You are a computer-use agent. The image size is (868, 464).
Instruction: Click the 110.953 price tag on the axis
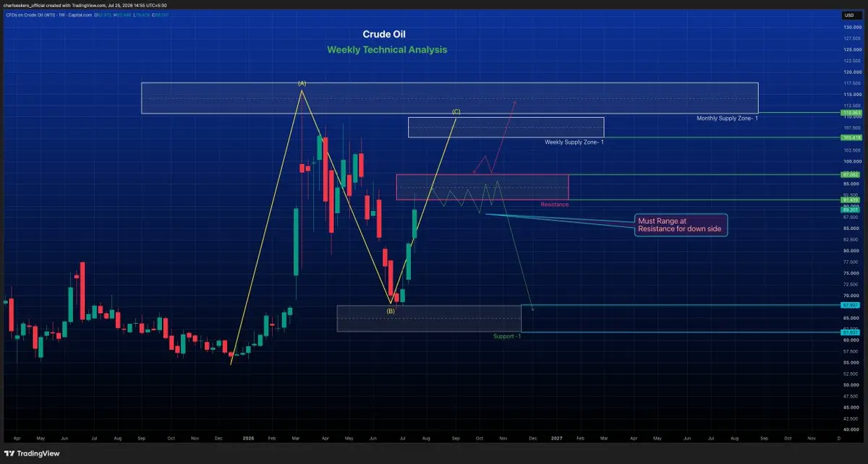tap(850, 113)
